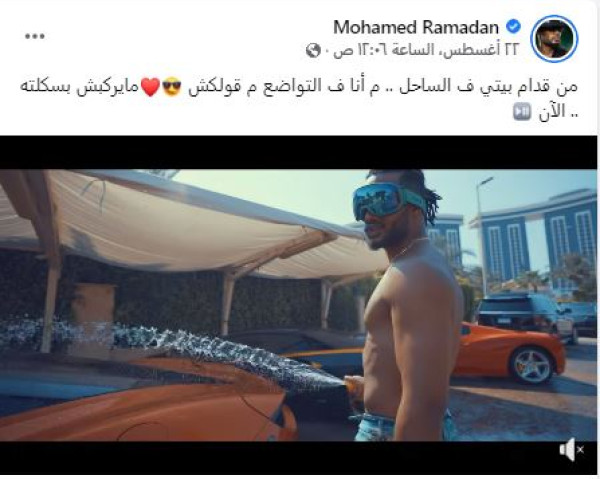
Task: Click the blue verified badge
Action: tap(513, 26)
